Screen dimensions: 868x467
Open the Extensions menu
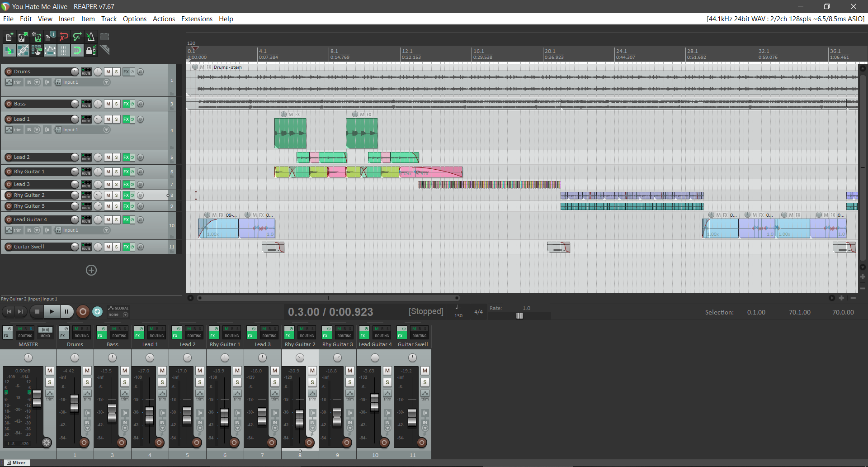pos(197,19)
